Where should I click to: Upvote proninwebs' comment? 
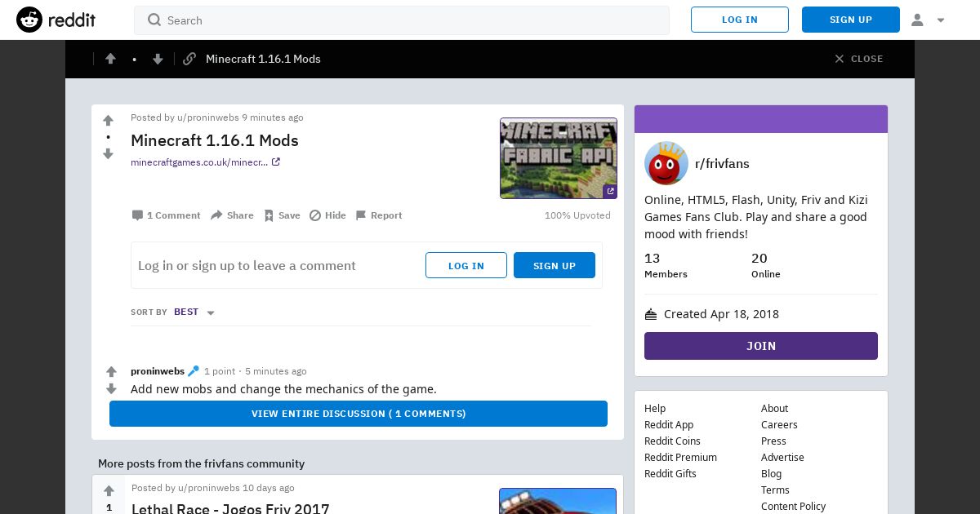point(112,371)
